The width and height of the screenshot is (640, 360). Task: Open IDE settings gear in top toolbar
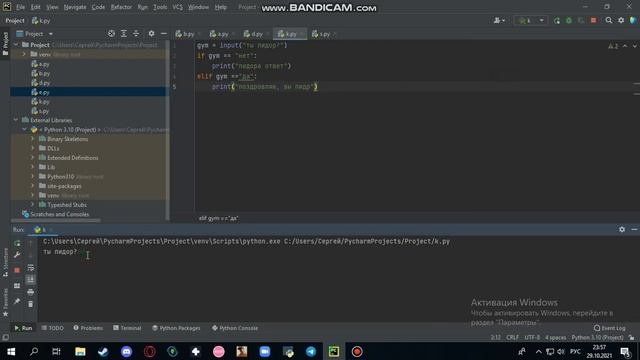[621, 20]
